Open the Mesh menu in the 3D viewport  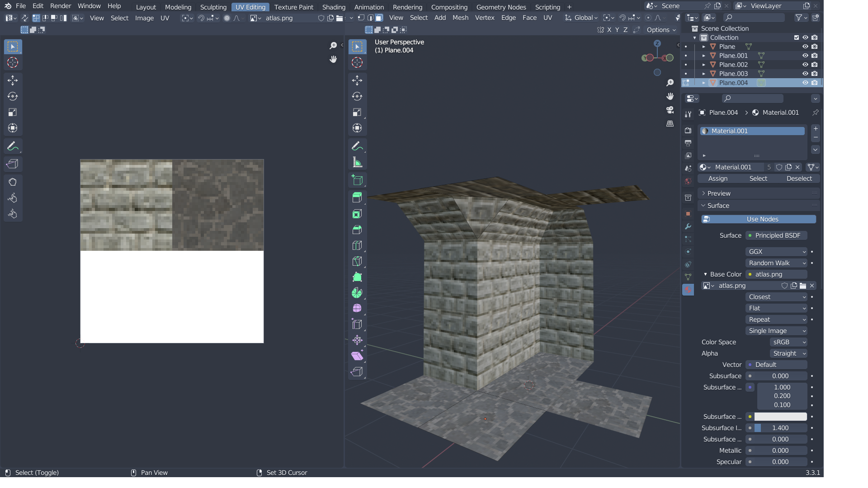pos(460,18)
